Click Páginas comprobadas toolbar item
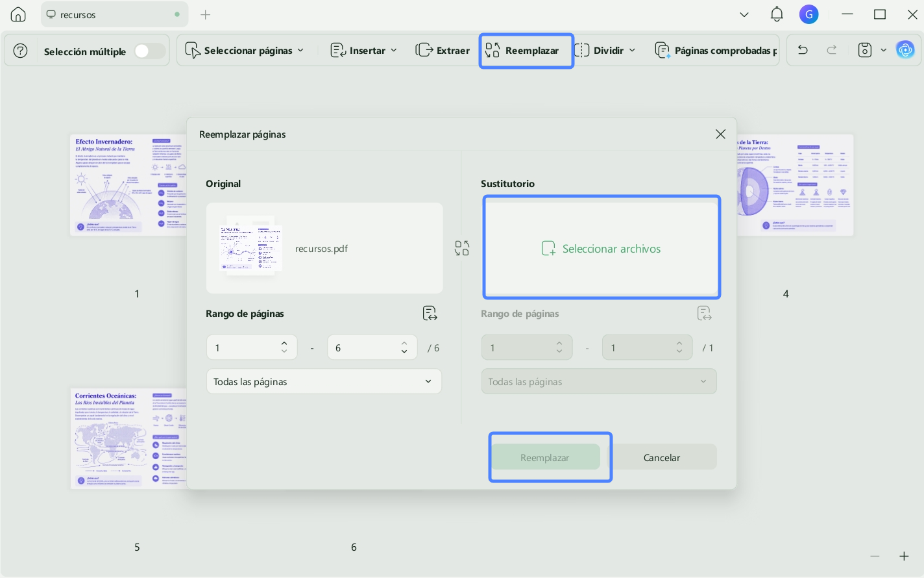The width and height of the screenshot is (924, 578). click(716, 51)
